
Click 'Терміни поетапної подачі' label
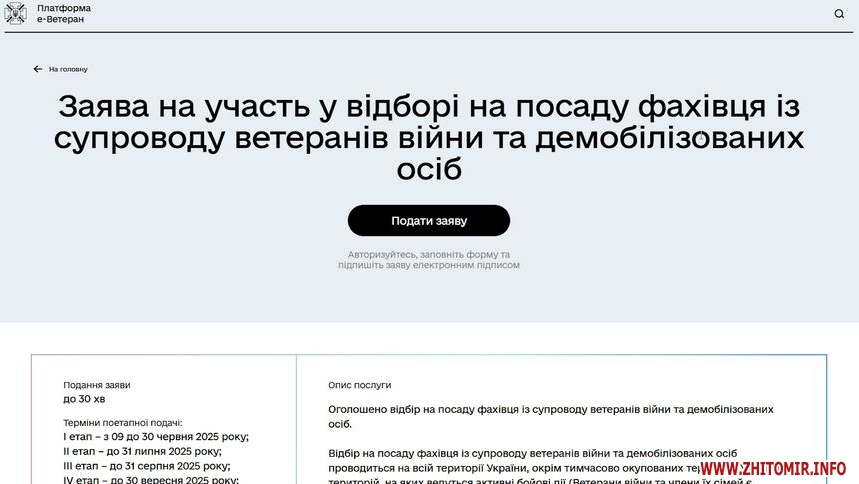(x=123, y=423)
